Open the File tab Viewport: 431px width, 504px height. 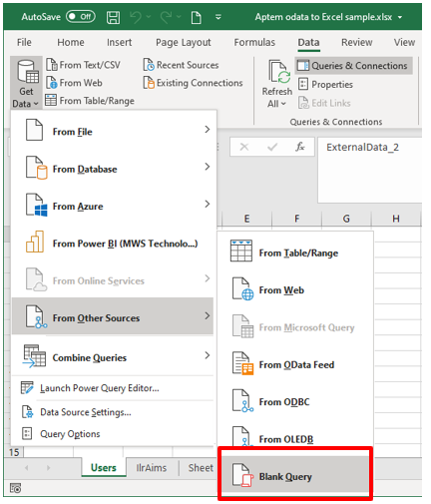coord(24,42)
